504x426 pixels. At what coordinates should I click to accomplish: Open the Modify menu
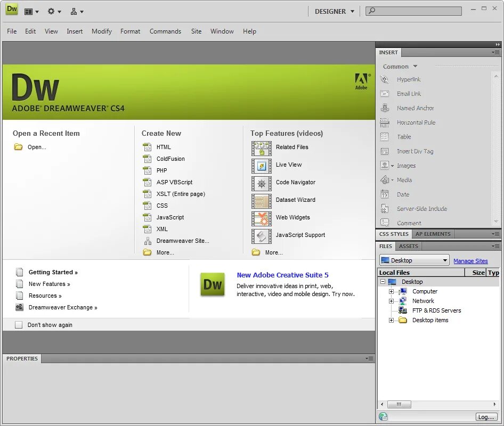(102, 31)
